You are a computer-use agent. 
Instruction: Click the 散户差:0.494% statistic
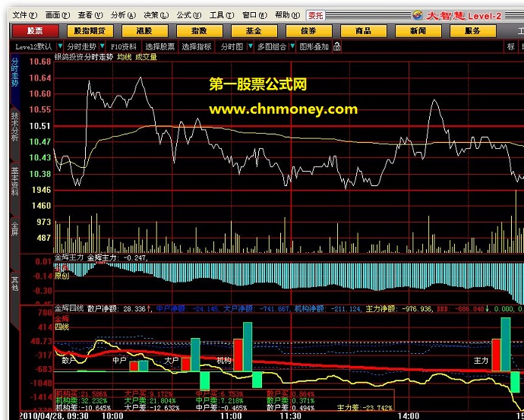point(291,408)
